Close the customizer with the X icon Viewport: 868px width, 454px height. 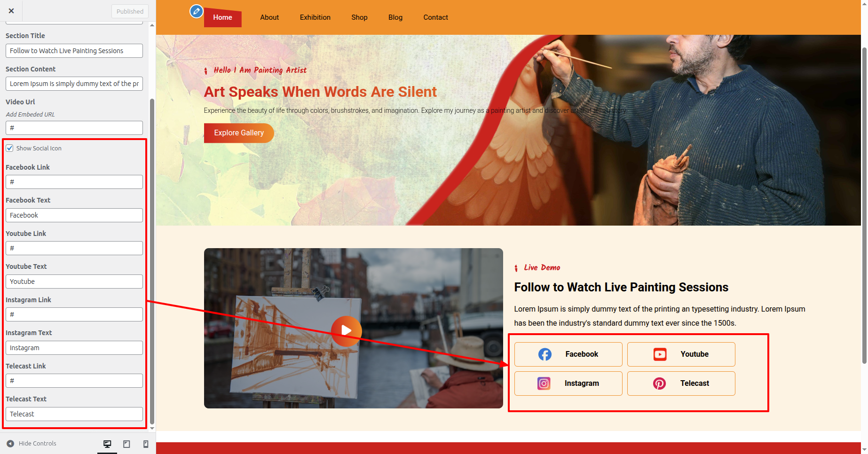(11, 11)
